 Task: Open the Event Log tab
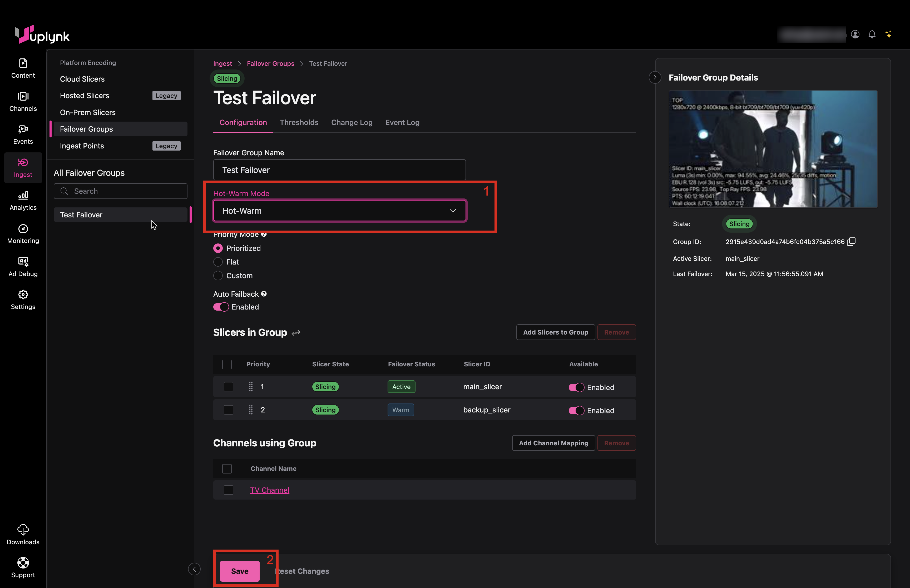tap(402, 123)
